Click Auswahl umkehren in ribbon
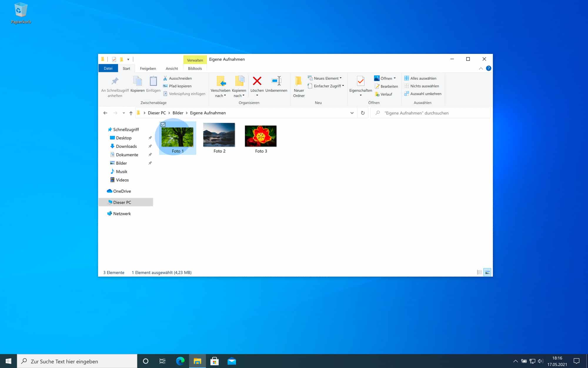 pyautogui.click(x=423, y=94)
